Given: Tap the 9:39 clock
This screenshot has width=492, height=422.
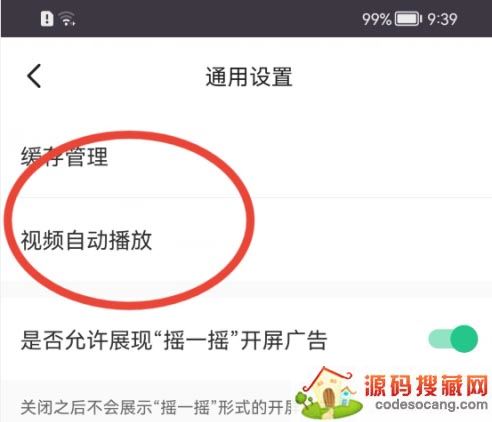Looking at the screenshot, I should [x=442, y=19].
